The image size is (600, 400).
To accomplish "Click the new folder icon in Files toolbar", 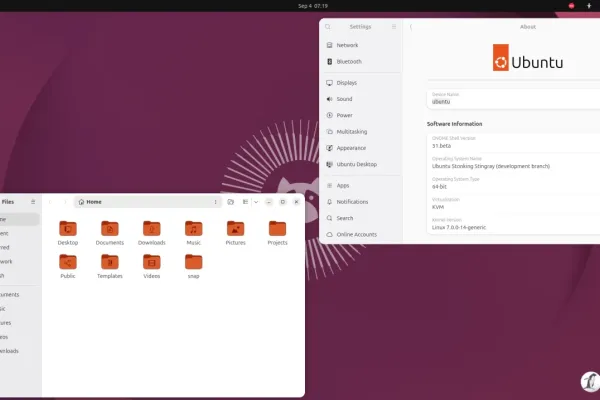I will (x=230, y=202).
